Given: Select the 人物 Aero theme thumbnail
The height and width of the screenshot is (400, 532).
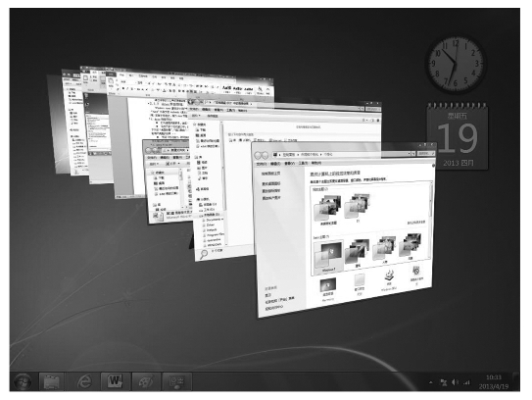Looking at the screenshot, I should click(384, 250).
